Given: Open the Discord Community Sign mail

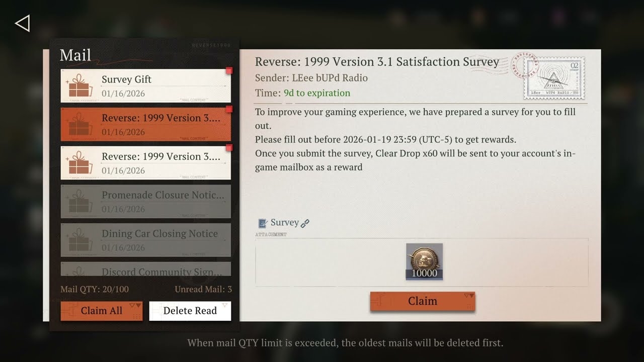Looking at the screenshot, I should click(x=146, y=269).
